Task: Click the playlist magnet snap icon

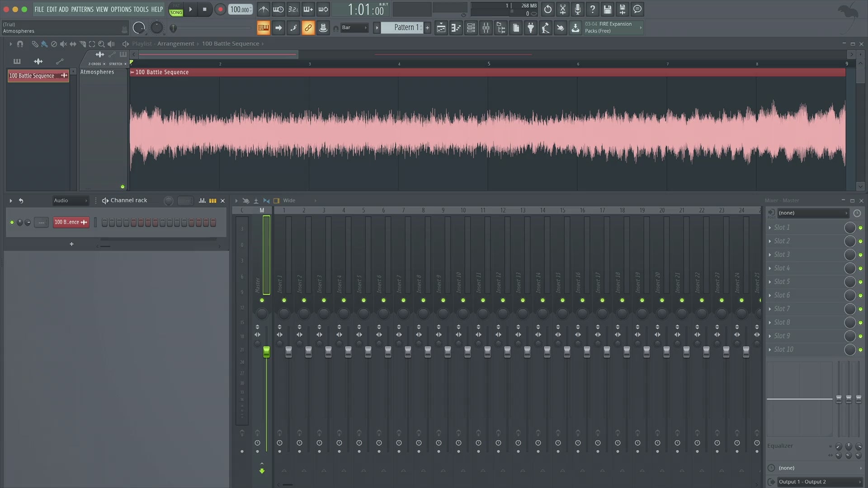Action: pos(20,44)
